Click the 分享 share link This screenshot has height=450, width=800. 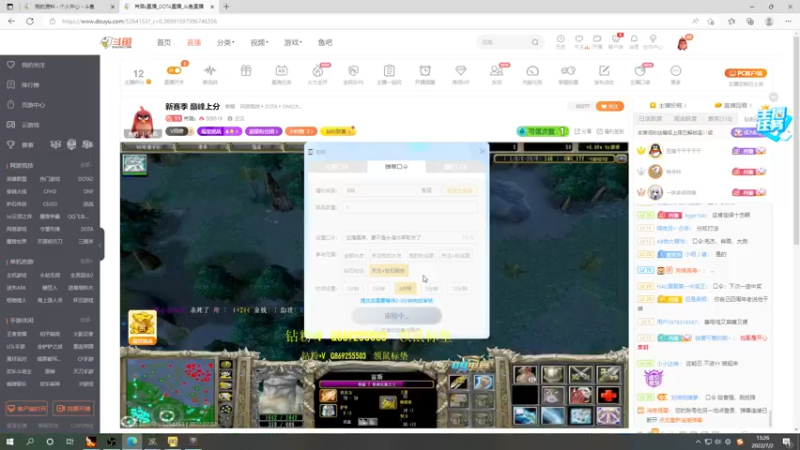(584, 131)
